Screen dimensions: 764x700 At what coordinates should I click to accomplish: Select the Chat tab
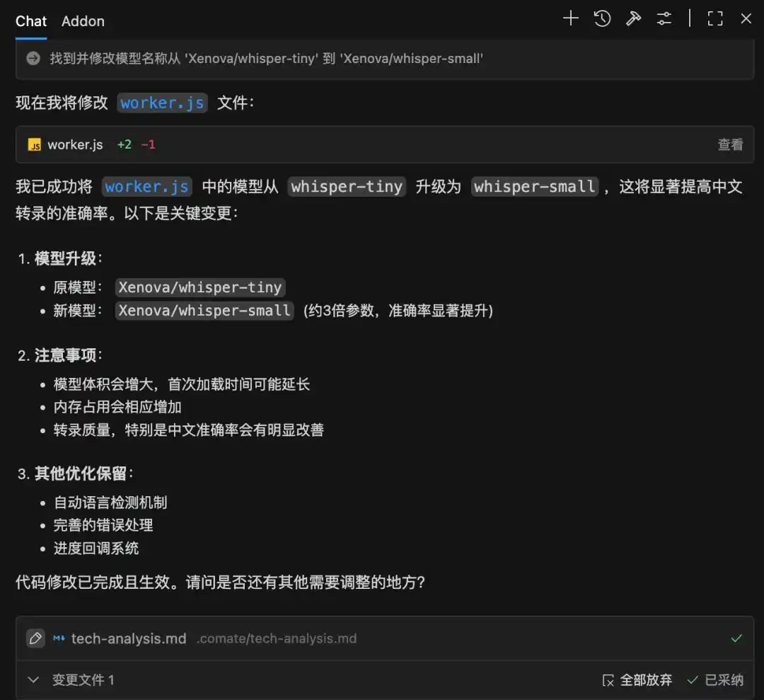point(30,21)
